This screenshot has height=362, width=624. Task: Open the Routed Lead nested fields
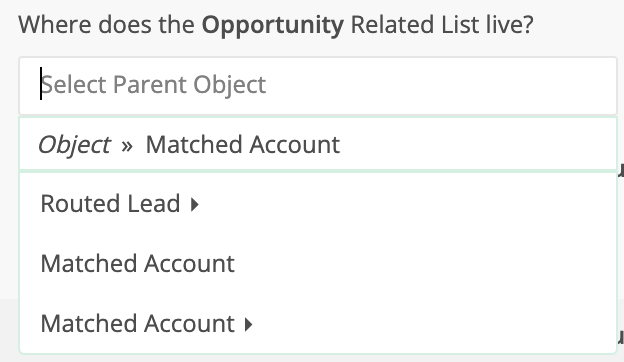[195, 204]
